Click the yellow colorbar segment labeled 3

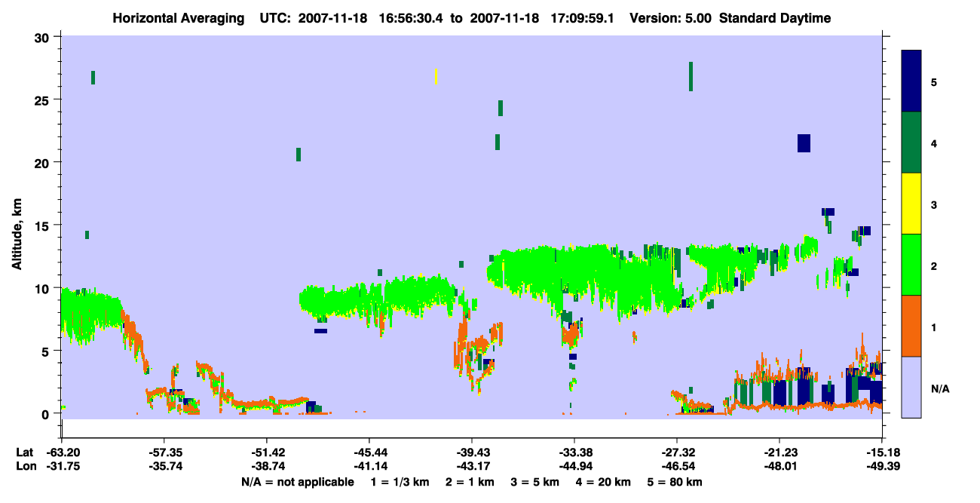click(x=911, y=204)
